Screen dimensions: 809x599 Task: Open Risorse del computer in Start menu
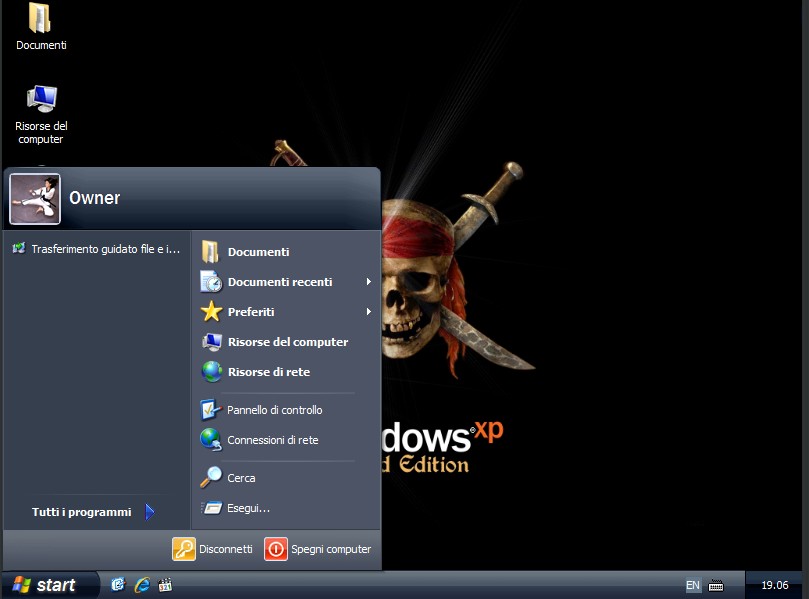pyautogui.click(x=285, y=342)
